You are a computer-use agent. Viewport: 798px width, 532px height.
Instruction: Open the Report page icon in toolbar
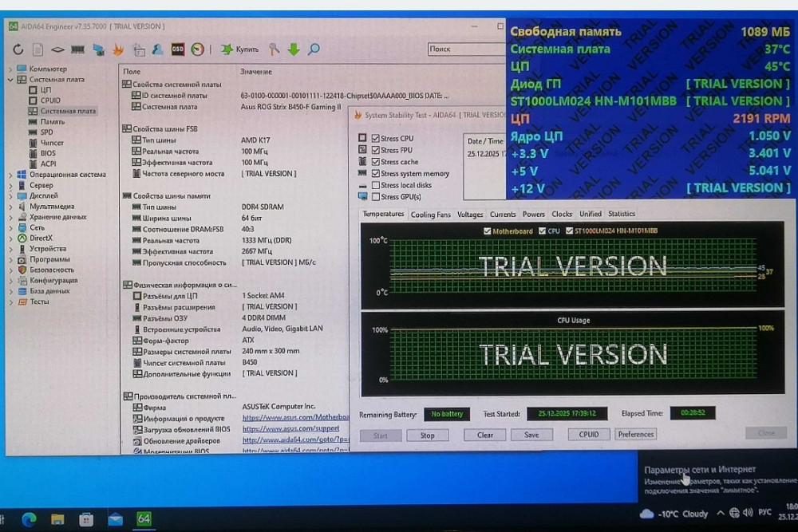tap(38, 49)
